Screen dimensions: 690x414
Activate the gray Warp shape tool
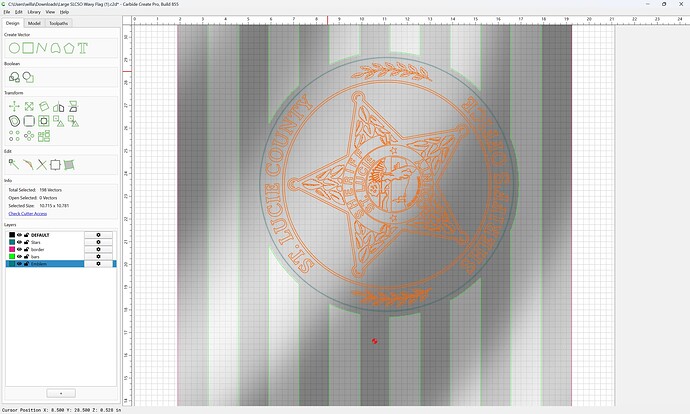69,165
